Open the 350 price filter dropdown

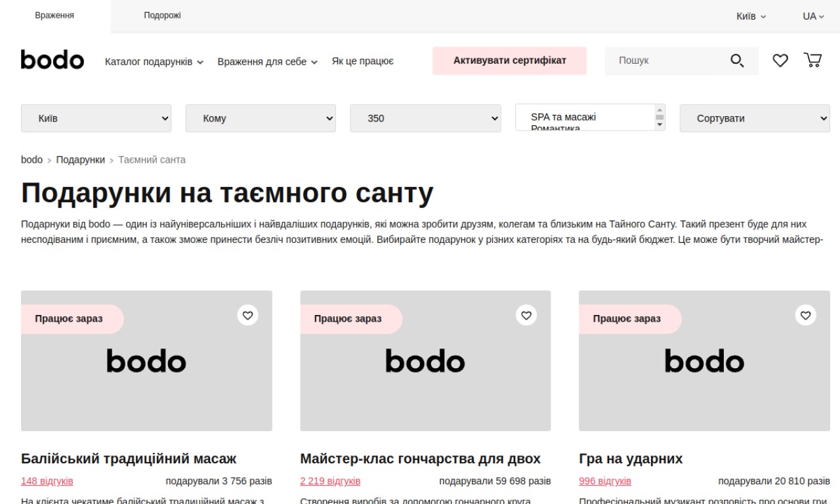[425, 118]
